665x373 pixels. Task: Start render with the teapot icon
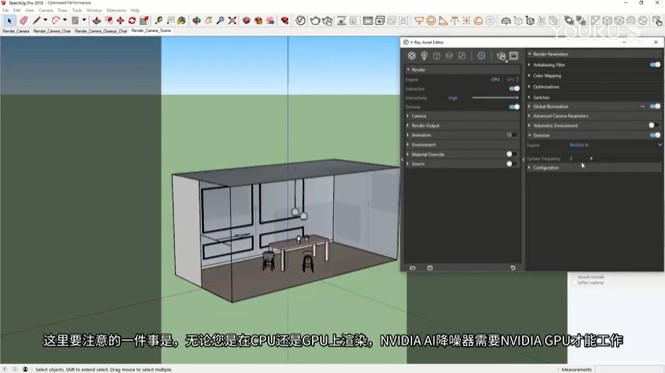501,56
